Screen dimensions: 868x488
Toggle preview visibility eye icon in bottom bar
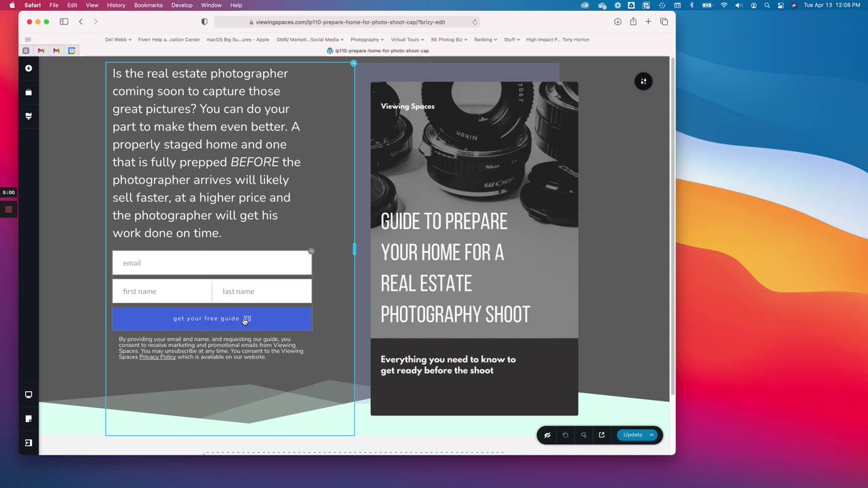pos(547,435)
